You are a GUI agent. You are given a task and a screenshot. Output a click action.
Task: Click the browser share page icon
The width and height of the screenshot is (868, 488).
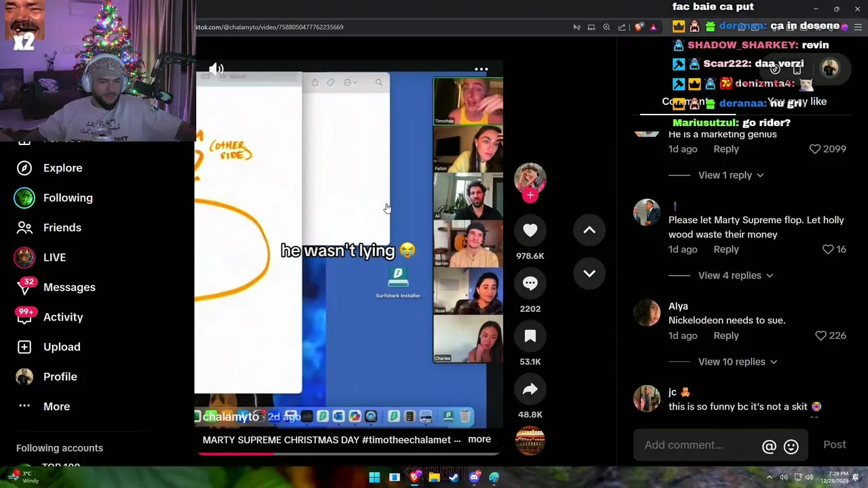coord(622,27)
